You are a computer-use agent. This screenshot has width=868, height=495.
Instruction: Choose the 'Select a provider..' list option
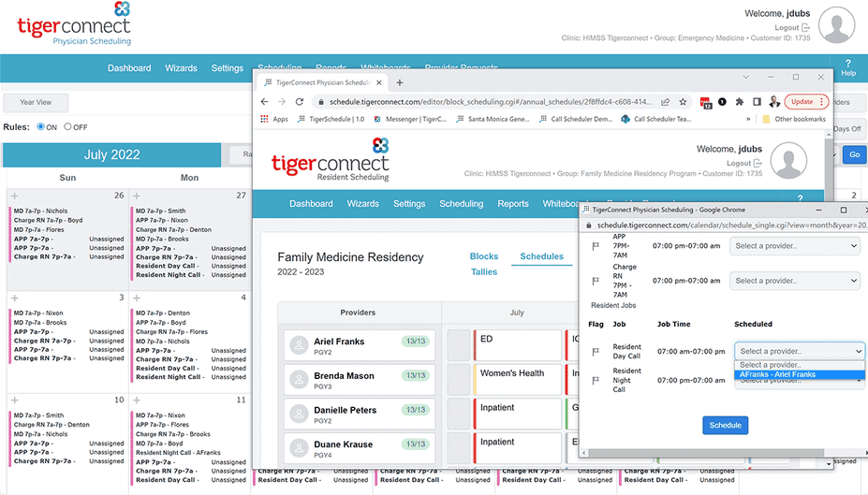pos(800,365)
